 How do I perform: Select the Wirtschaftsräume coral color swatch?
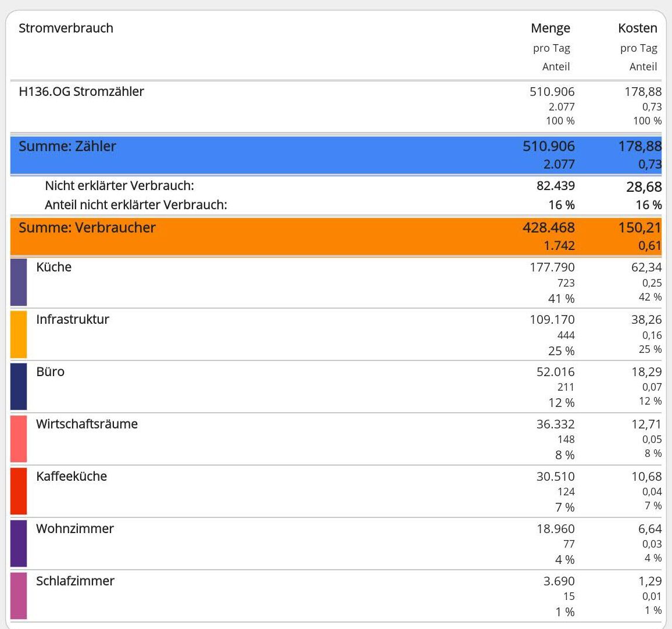pos(19,439)
